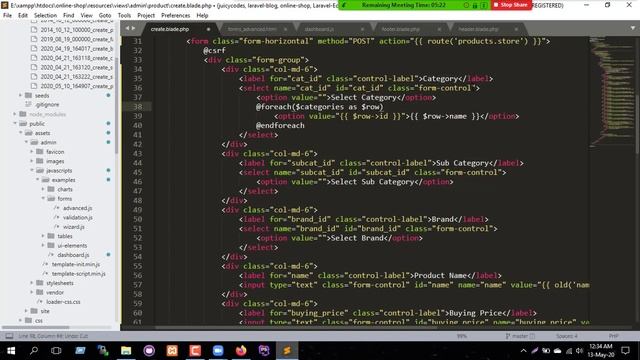Open dashboard.js file in sidebar

coord(73,255)
